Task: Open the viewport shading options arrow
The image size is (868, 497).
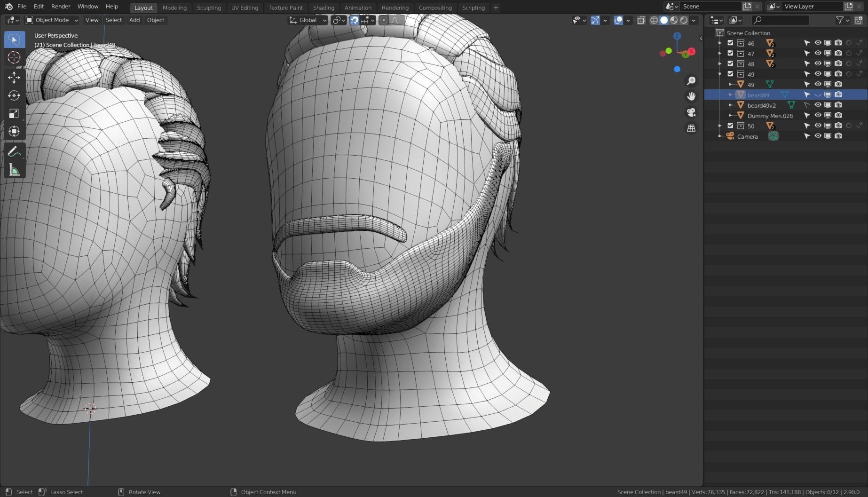Action: pyautogui.click(x=694, y=20)
